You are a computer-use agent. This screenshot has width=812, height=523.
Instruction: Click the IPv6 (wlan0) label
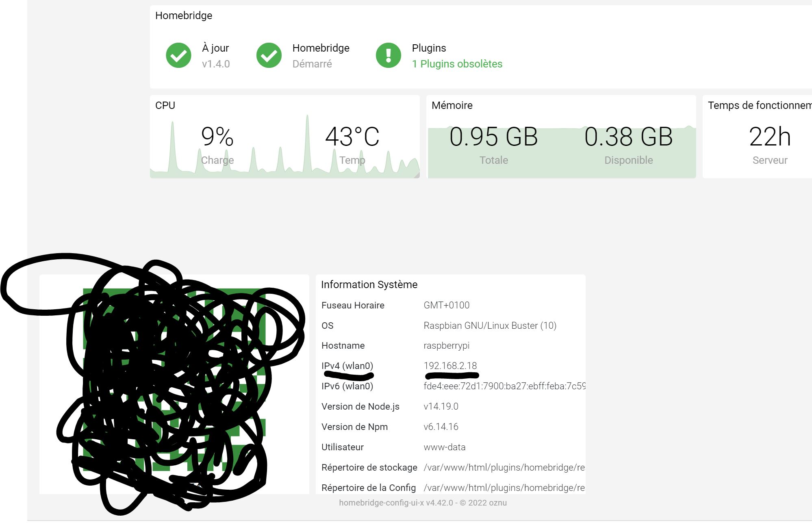pyautogui.click(x=347, y=386)
